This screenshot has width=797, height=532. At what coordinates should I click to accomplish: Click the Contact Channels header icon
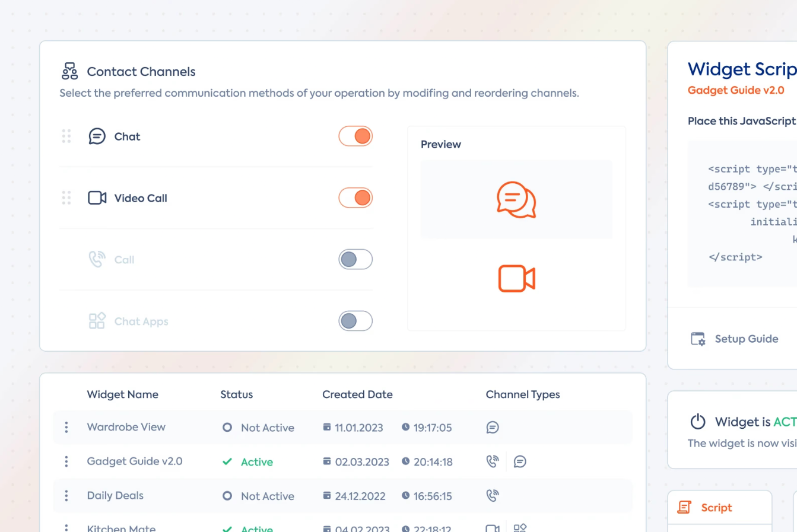pyautogui.click(x=69, y=71)
